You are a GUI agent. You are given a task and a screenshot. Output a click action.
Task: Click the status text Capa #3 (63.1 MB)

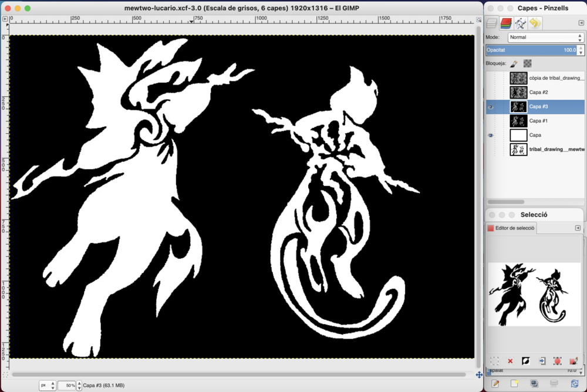pyautogui.click(x=104, y=386)
